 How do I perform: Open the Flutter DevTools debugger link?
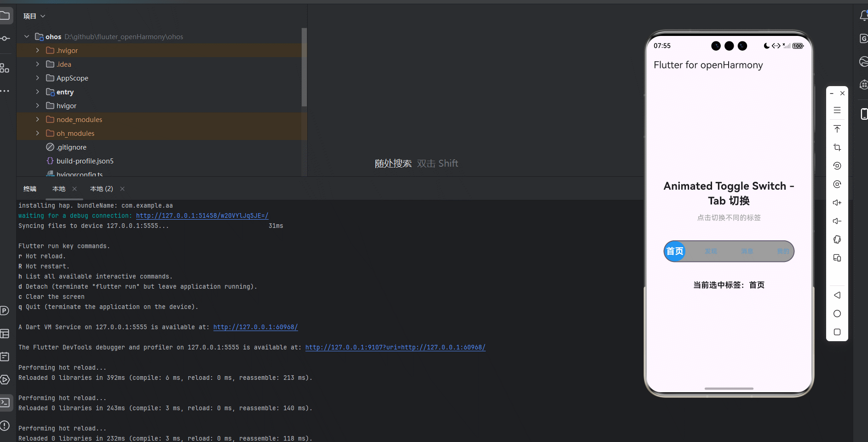point(395,347)
